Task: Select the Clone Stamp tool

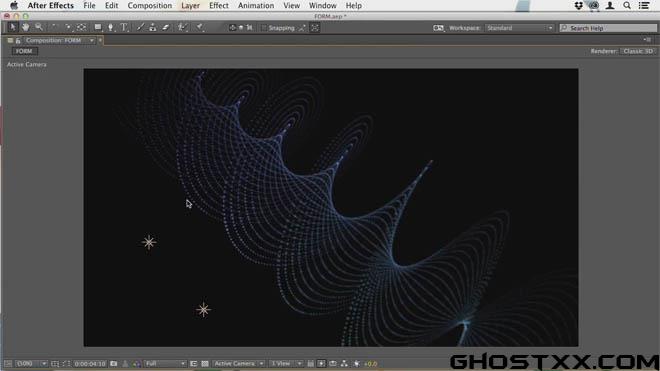Action: (x=153, y=27)
